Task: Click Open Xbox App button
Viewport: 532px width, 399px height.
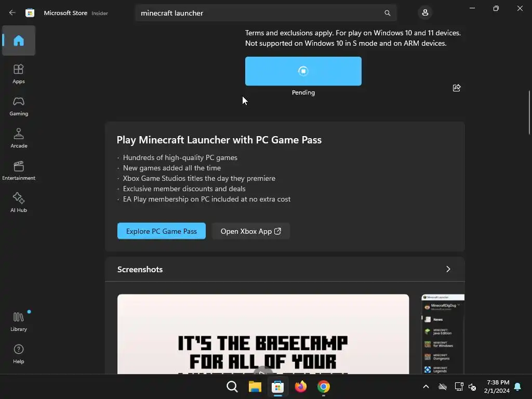Action: (251, 231)
